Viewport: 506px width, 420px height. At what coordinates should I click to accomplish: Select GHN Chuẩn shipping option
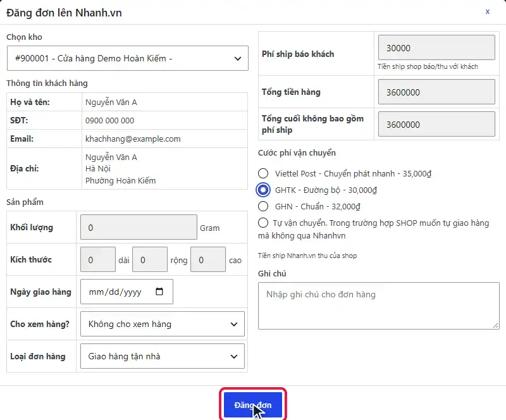coord(263,206)
